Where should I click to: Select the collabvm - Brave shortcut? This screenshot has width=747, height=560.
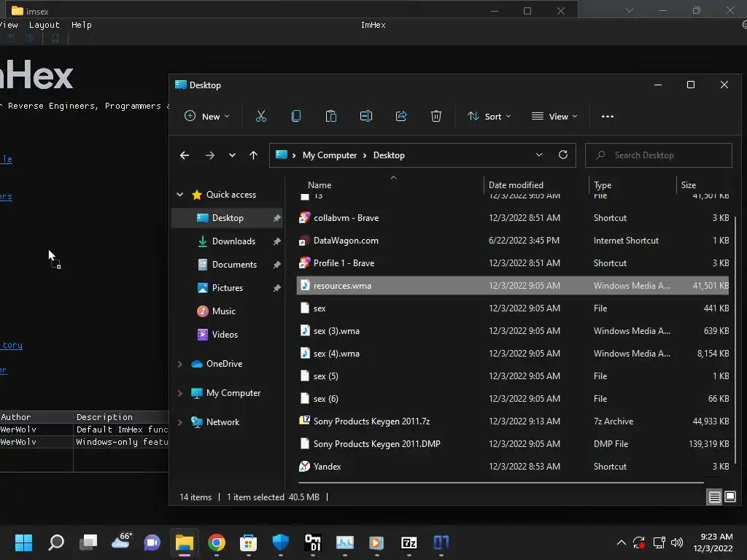point(513,217)
